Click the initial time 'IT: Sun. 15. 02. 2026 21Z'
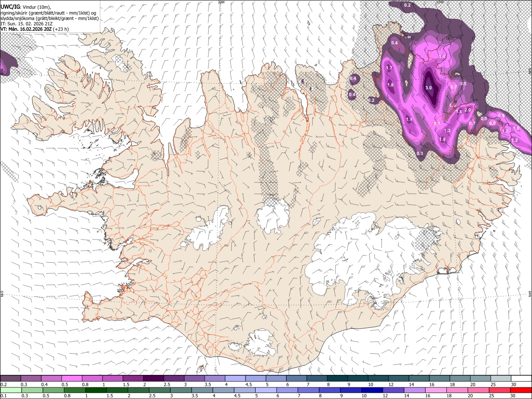The width and height of the screenshot is (532, 399). tap(27, 24)
